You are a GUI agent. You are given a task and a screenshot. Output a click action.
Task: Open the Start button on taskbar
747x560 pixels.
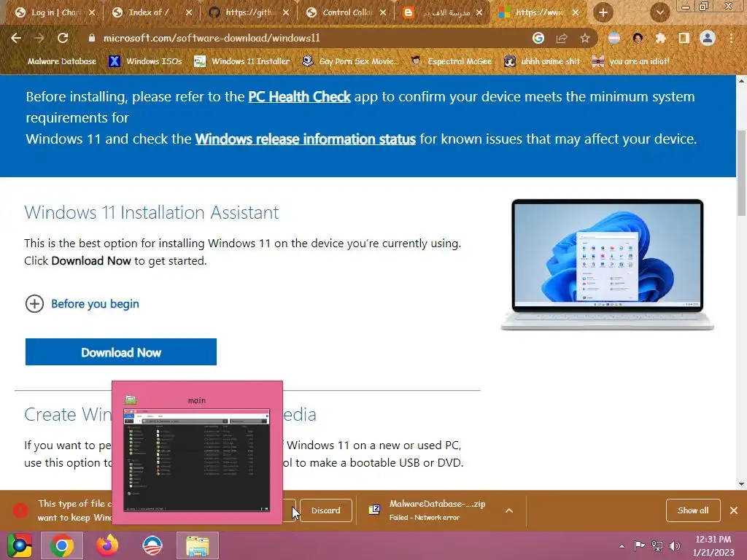(x=19, y=545)
